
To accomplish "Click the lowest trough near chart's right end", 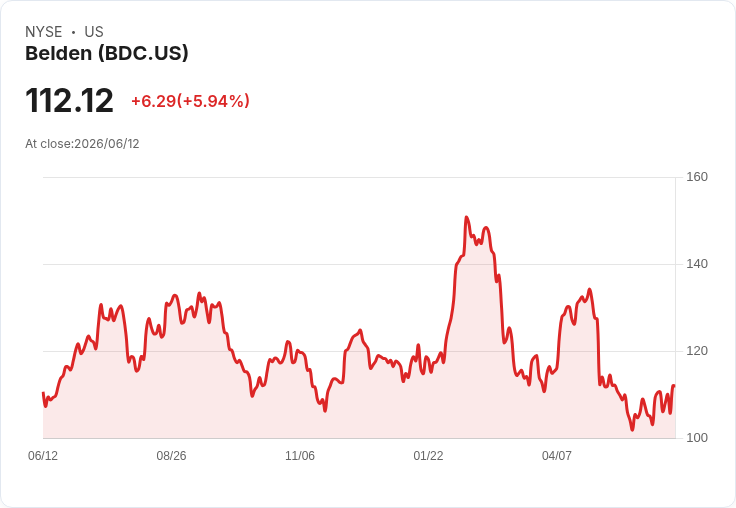I will click(632, 430).
